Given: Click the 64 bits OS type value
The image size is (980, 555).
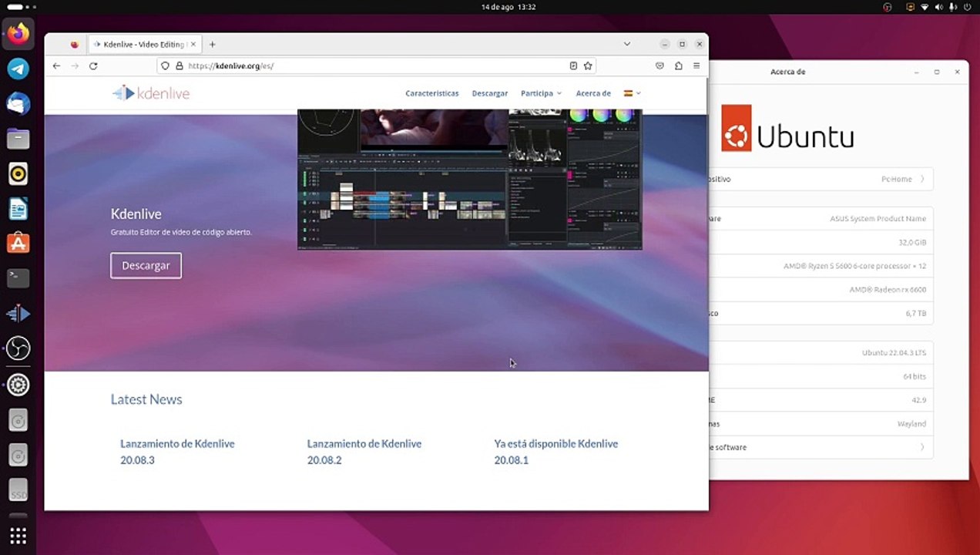Looking at the screenshot, I should [x=915, y=377].
